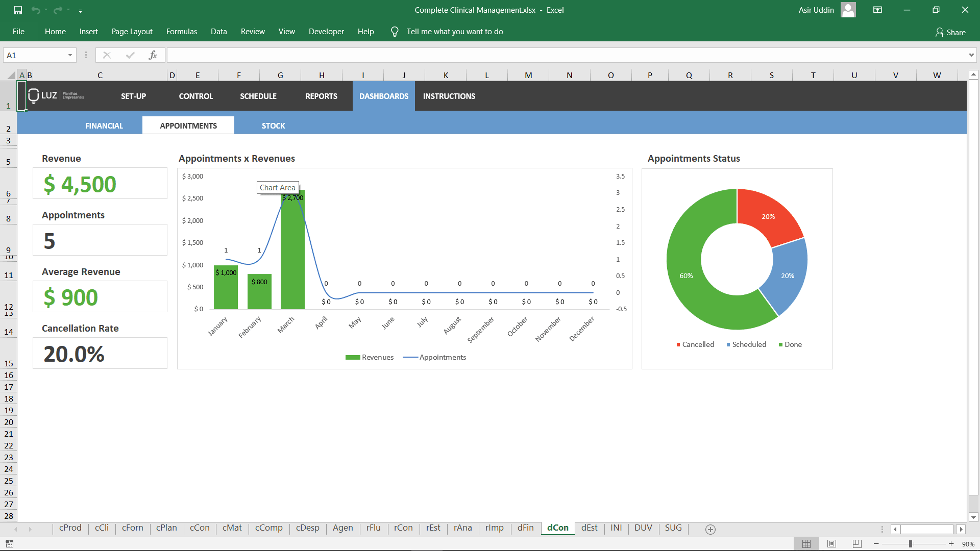Click the Share button
The width and height of the screenshot is (980, 551).
pos(951,32)
